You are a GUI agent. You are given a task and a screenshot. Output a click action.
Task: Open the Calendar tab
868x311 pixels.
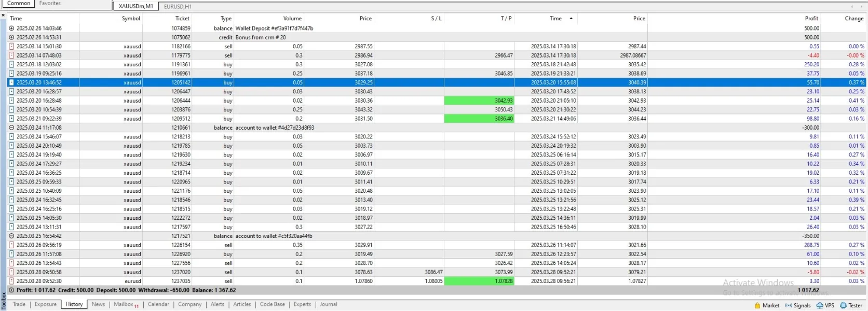pyautogui.click(x=158, y=304)
